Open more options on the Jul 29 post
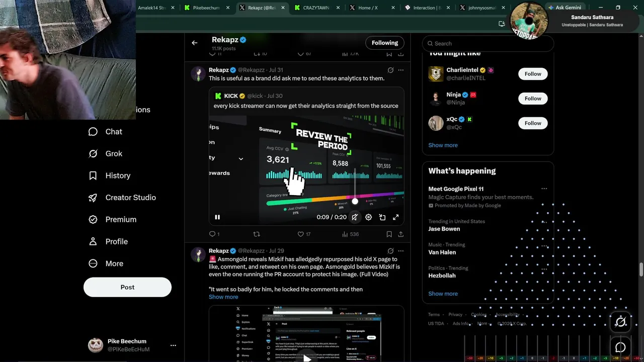The height and width of the screenshot is (362, 644). (400, 251)
